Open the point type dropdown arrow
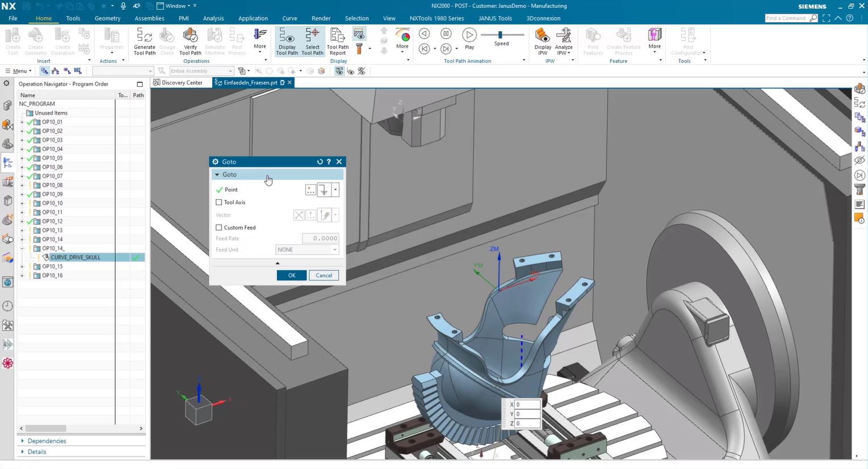Viewport: 868px width, 469px height. 336,190
